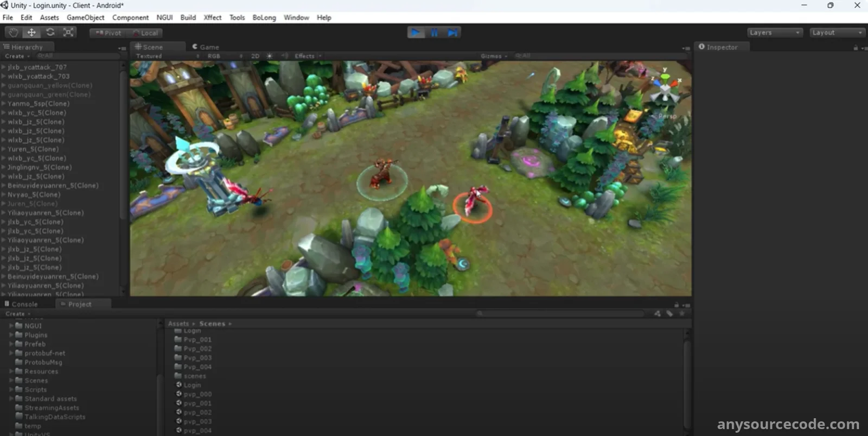868x436 pixels.
Task: Open the Textured draw mode dropdown
Action: click(x=167, y=56)
